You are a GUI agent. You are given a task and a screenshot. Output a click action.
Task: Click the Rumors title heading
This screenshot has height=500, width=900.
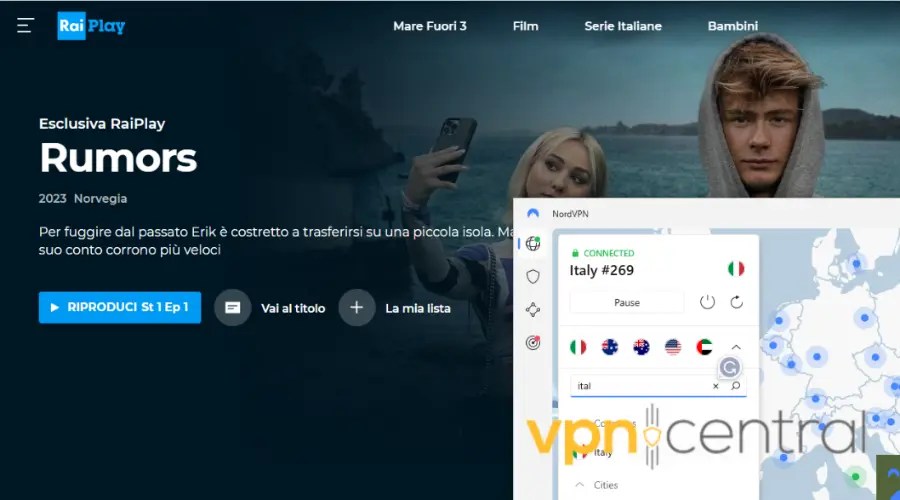coord(118,158)
